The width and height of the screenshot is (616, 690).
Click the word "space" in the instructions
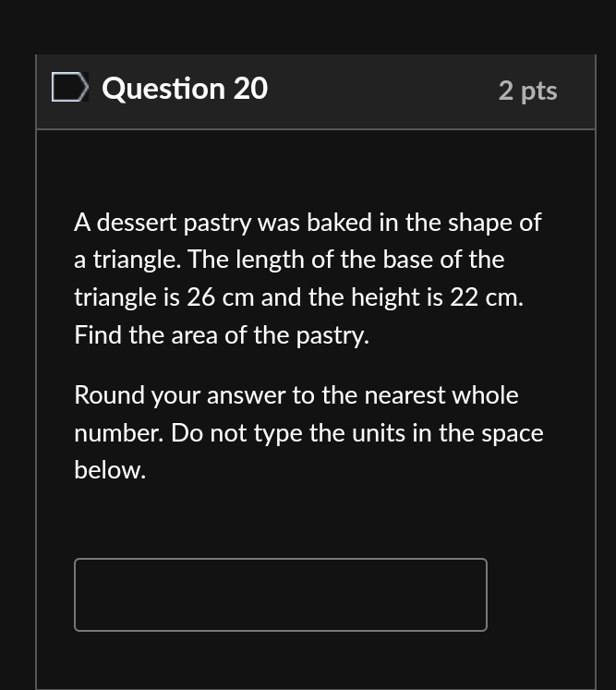point(512,434)
